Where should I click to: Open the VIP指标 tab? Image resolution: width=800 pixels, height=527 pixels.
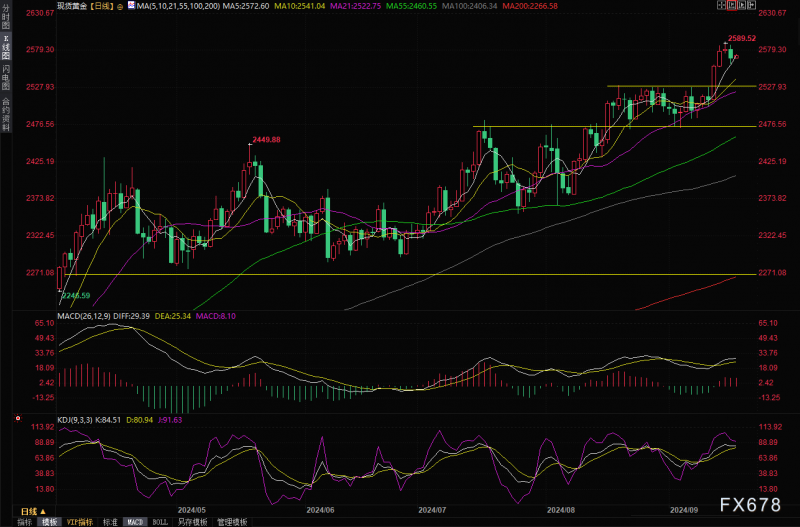80,522
